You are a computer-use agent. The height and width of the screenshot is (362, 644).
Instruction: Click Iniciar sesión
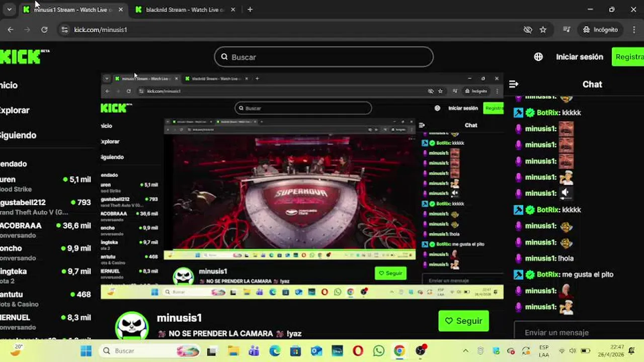(x=580, y=57)
